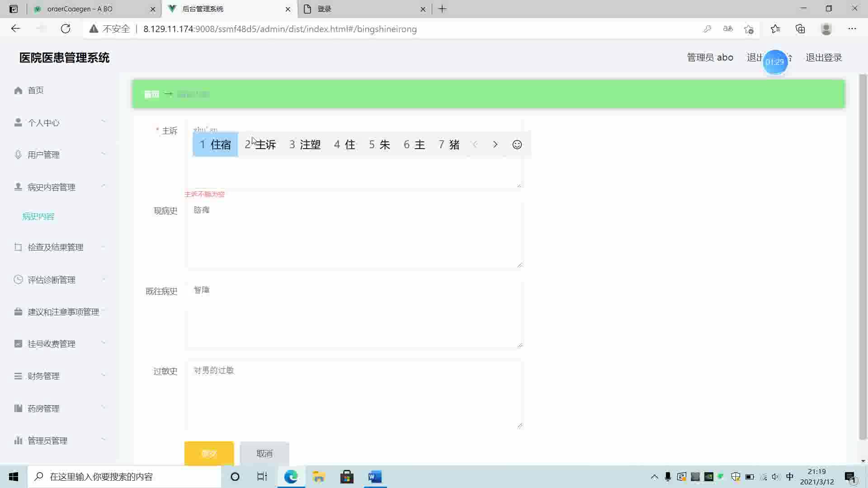Click the browser address bar URL
868x488 pixels.
(280, 29)
